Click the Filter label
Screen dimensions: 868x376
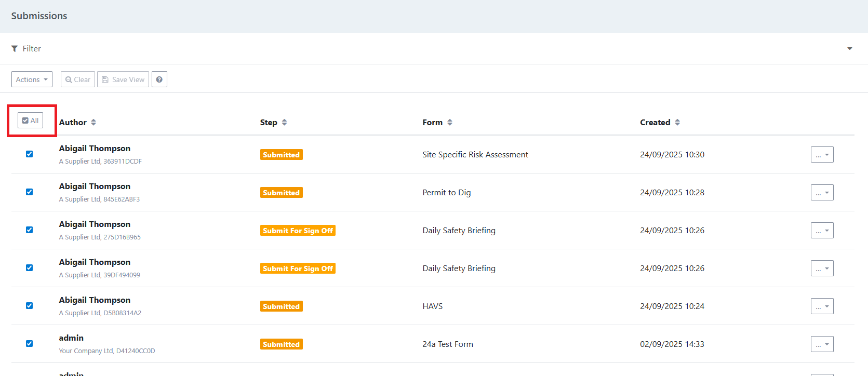point(32,48)
